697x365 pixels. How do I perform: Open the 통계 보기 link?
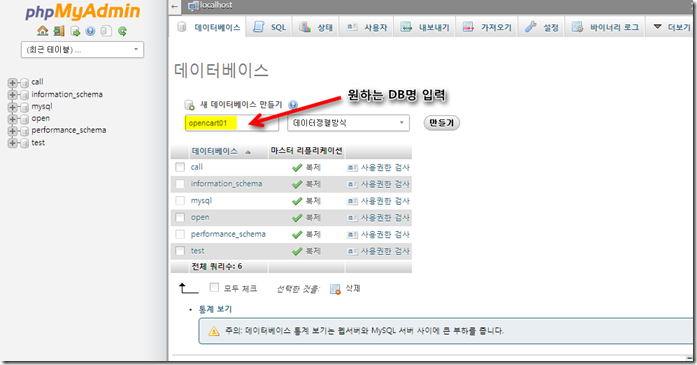pyautogui.click(x=215, y=309)
